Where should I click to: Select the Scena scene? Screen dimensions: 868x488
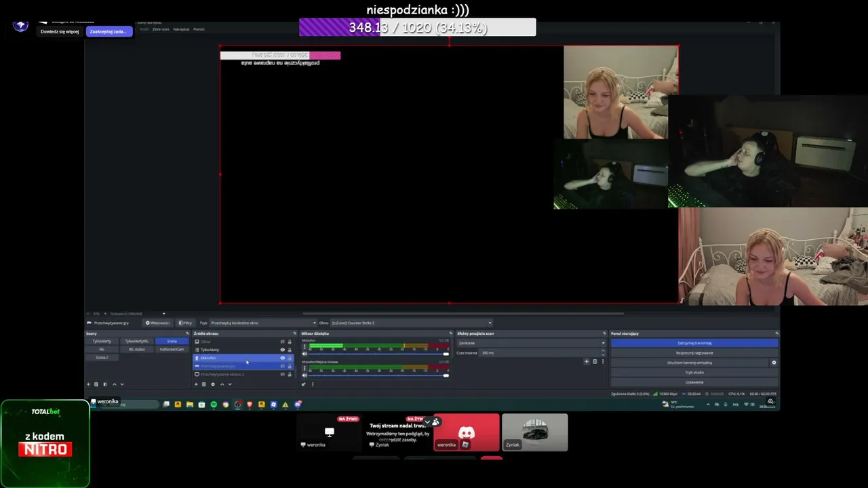coord(172,341)
